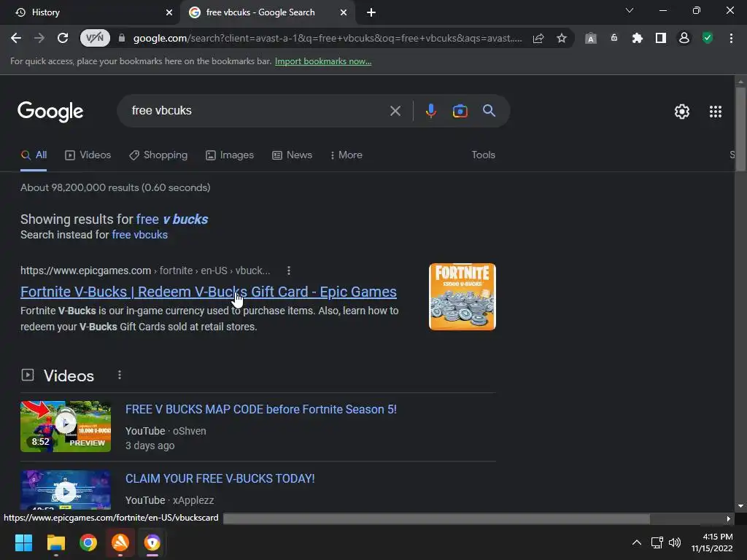Go back to the previous page

coord(16,38)
